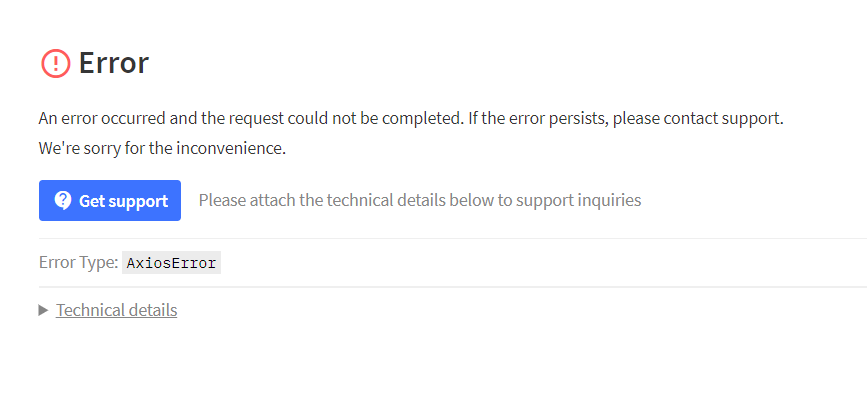The width and height of the screenshot is (867, 411).
Task: Click the divider line above Error Type
Action: 453,238
